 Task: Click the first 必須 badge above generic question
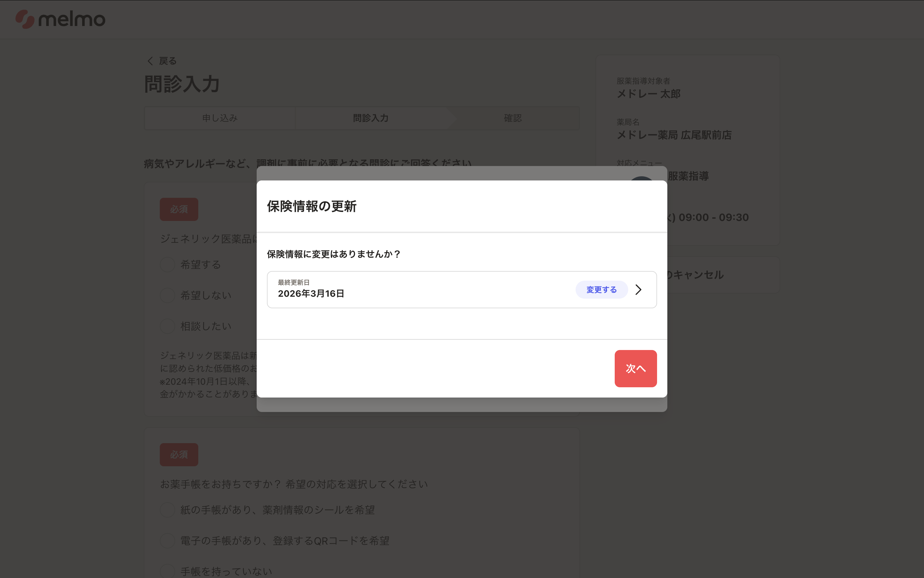tap(179, 209)
